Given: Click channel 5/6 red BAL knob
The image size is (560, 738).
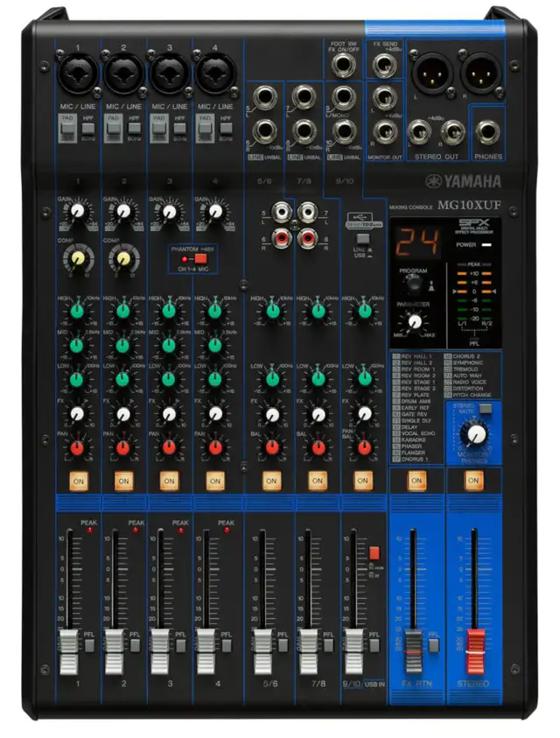Looking at the screenshot, I should [272, 447].
